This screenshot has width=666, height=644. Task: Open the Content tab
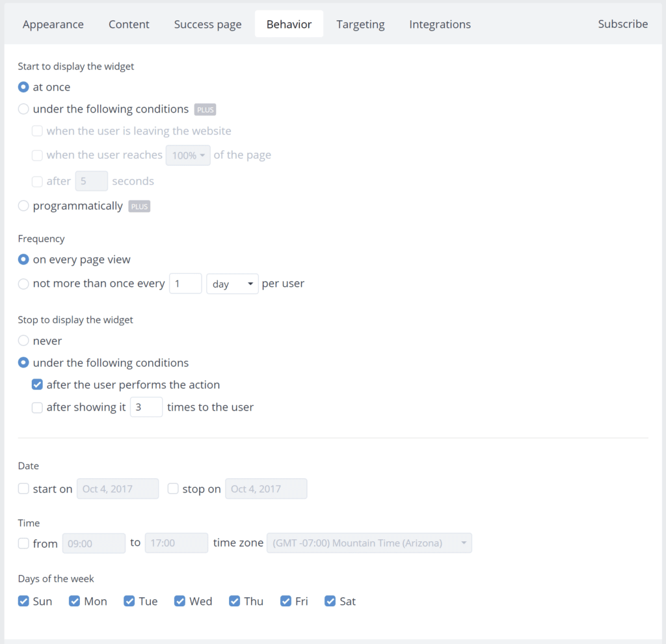(129, 24)
